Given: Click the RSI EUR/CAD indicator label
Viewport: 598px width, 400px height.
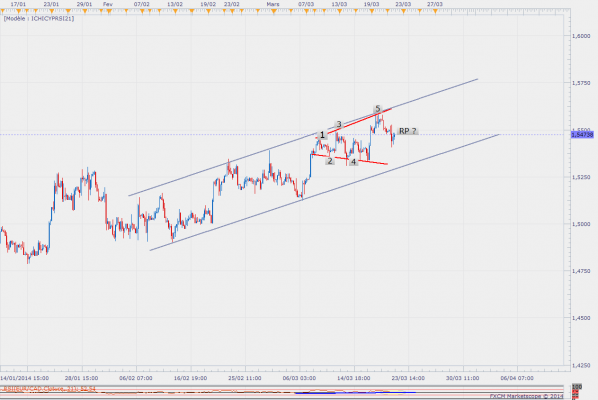Looking at the screenshot, I should point(50,389).
